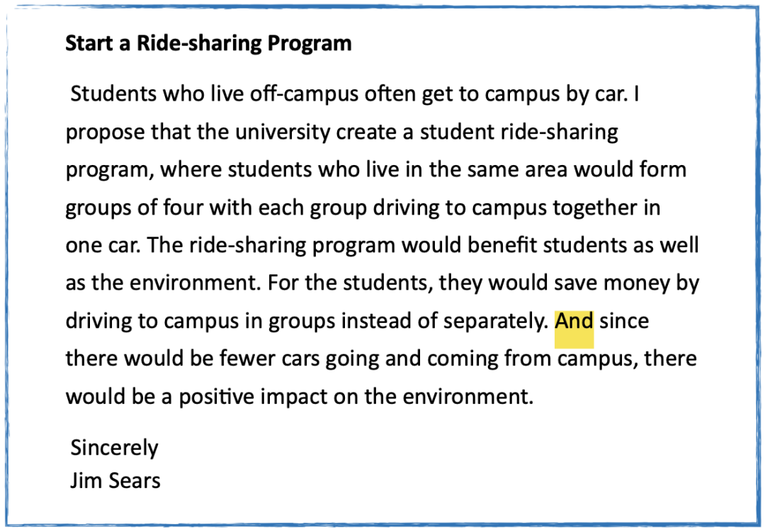Click the word since after the highlight
Viewport: 765px width, 532px height.
(624, 322)
